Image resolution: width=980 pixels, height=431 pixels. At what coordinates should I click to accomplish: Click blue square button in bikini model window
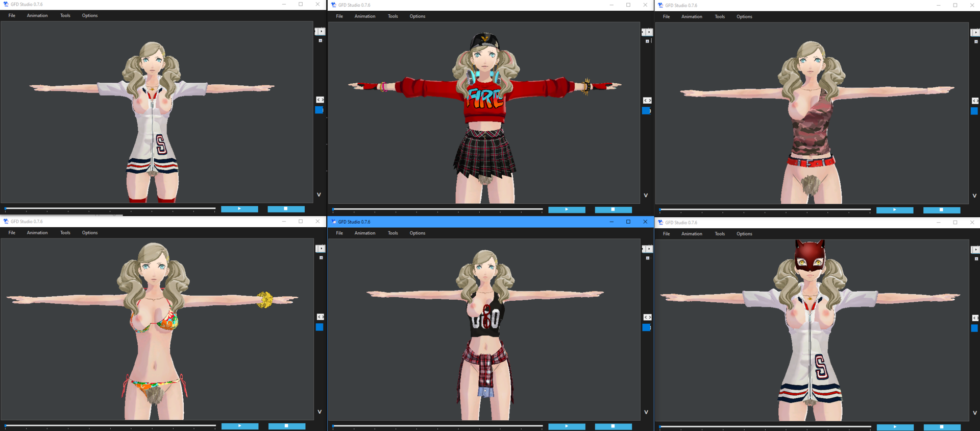click(x=320, y=327)
